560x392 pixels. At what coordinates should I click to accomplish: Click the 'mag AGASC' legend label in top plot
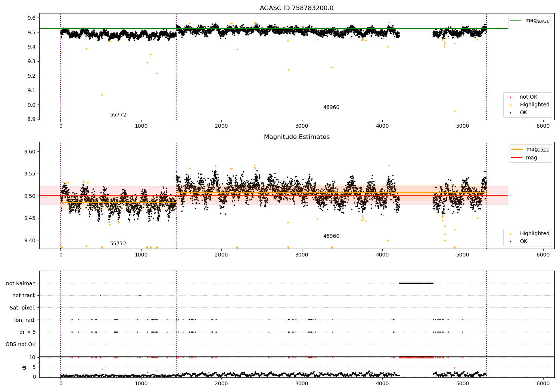tap(537, 21)
